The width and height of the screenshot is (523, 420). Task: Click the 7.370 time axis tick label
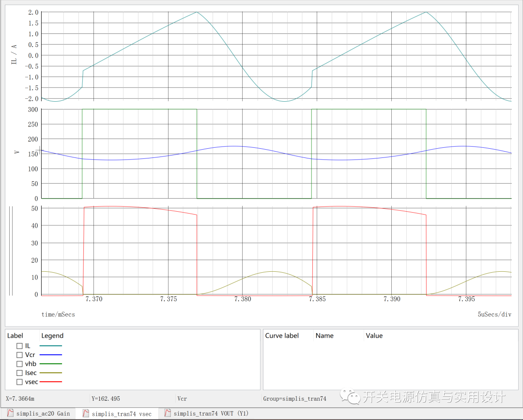pos(94,299)
